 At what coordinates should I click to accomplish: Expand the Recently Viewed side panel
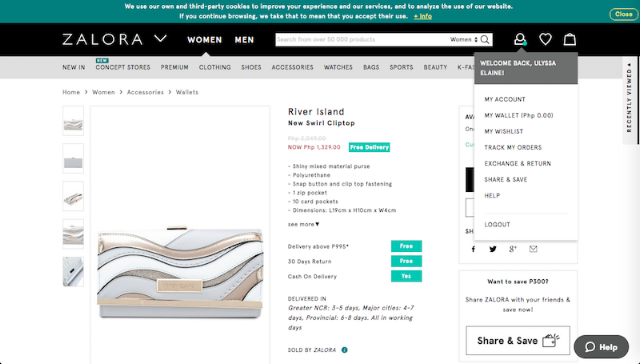pyautogui.click(x=629, y=98)
